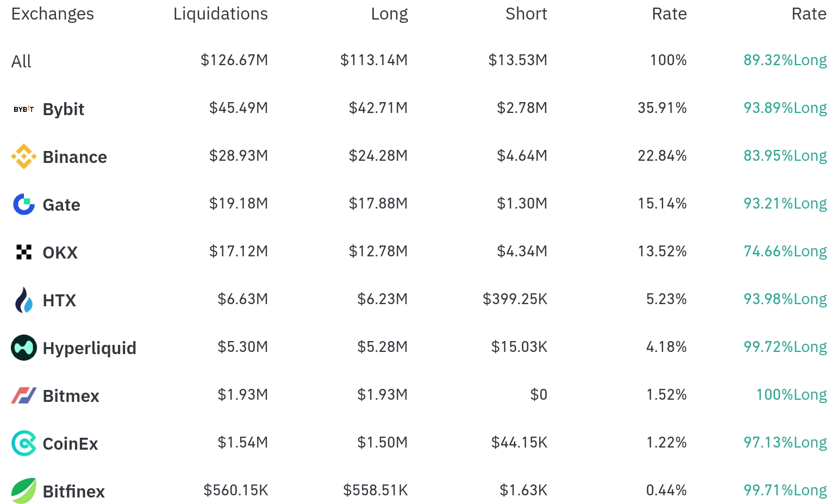
Task: Open the Bitfinex exchange name link
Action: (74, 492)
